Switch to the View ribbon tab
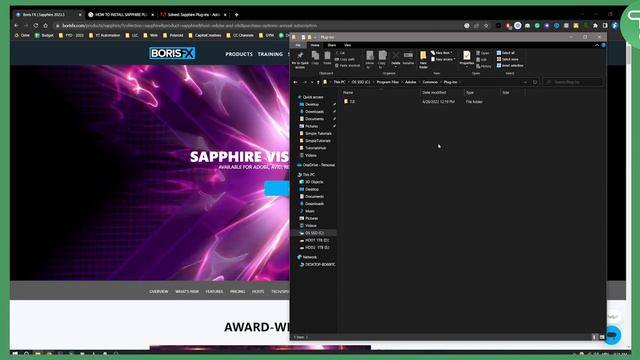640x360 pixels. pyautogui.click(x=347, y=45)
